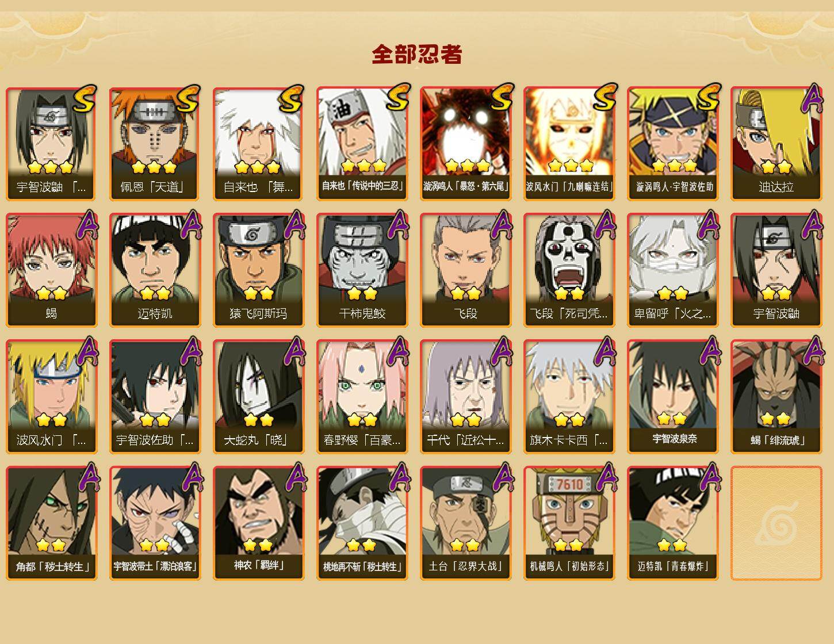This screenshot has width=834, height=644.
Task: Open the 机械鸣人「初始形态」card
Action: [x=569, y=523]
